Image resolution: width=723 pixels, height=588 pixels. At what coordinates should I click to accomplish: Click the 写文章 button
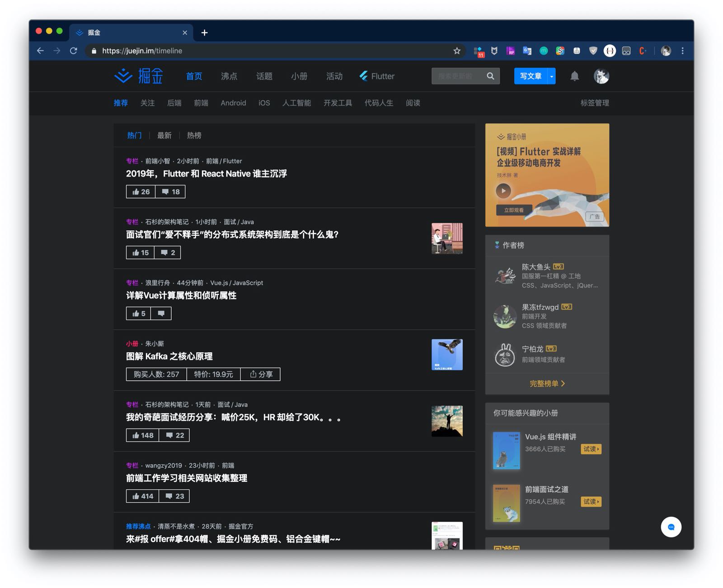531,76
